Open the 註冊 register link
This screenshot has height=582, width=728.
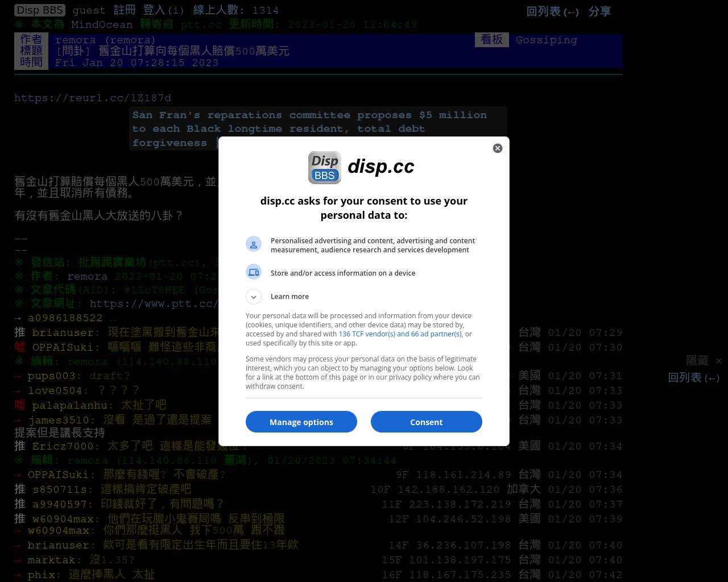125,10
